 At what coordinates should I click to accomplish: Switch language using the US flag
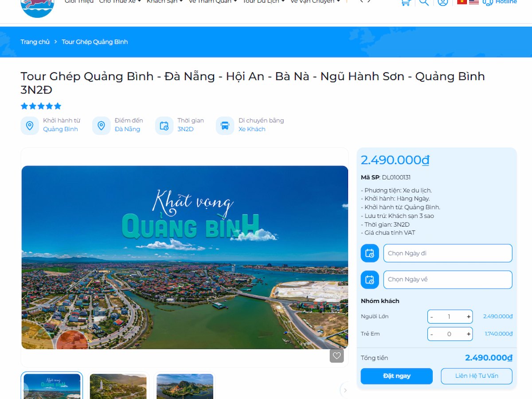click(x=473, y=2)
